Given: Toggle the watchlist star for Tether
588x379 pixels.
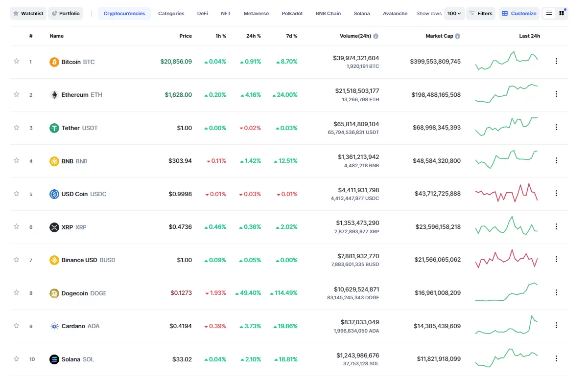Looking at the screenshot, I should tap(17, 128).
